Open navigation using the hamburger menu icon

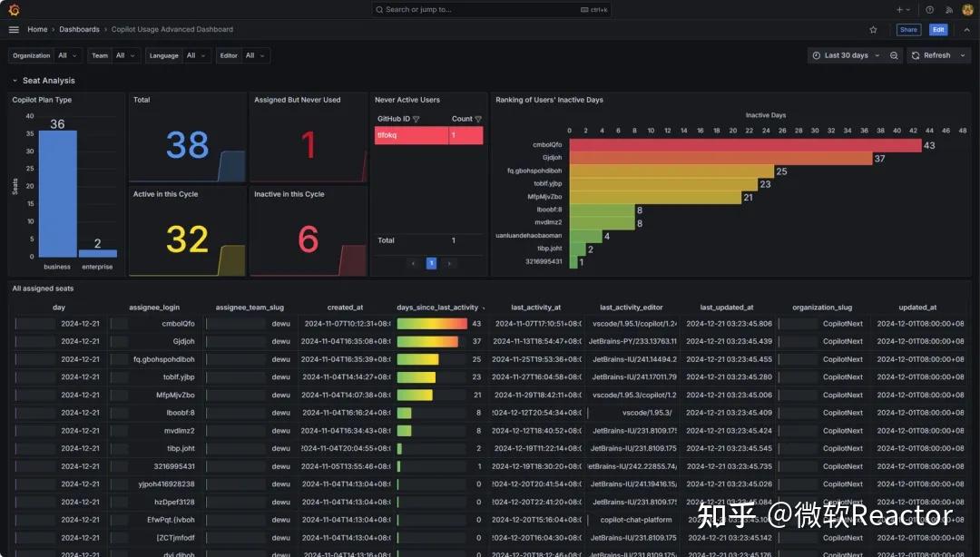pyautogui.click(x=14, y=29)
